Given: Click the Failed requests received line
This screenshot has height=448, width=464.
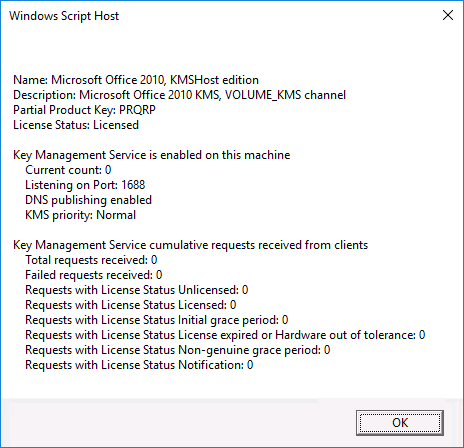Looking at the screenshot, I should tap(94, 275).
